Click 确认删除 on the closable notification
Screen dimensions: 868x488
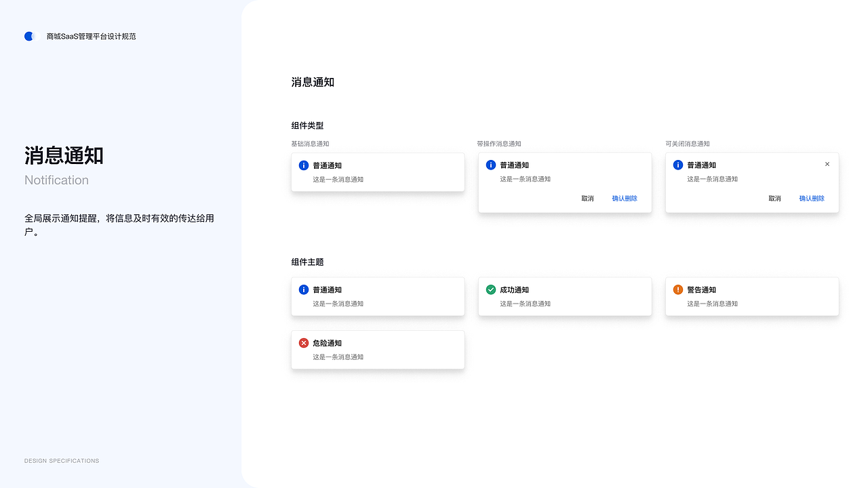point(812,199)
